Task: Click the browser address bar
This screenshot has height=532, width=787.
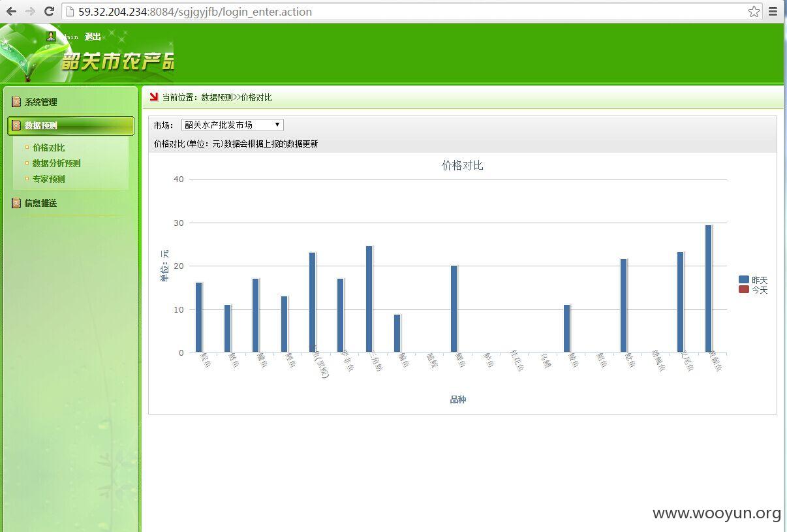Action: (411, 11)
